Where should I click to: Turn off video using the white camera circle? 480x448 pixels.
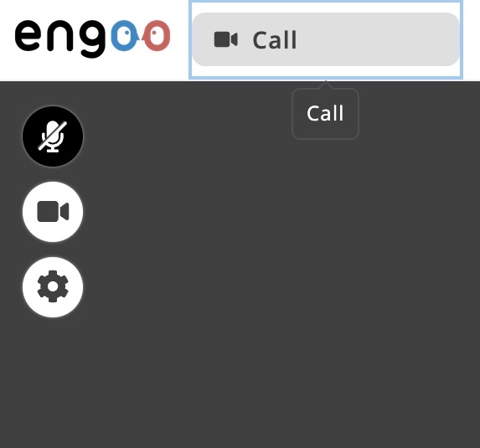pos(53,212)
